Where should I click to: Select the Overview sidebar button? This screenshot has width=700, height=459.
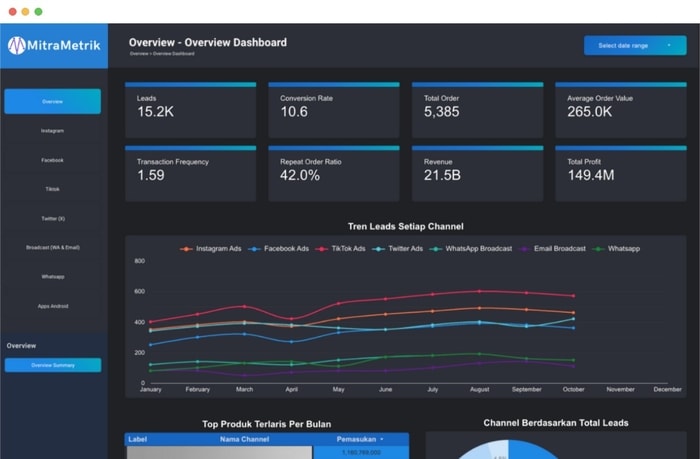point(53,101)
